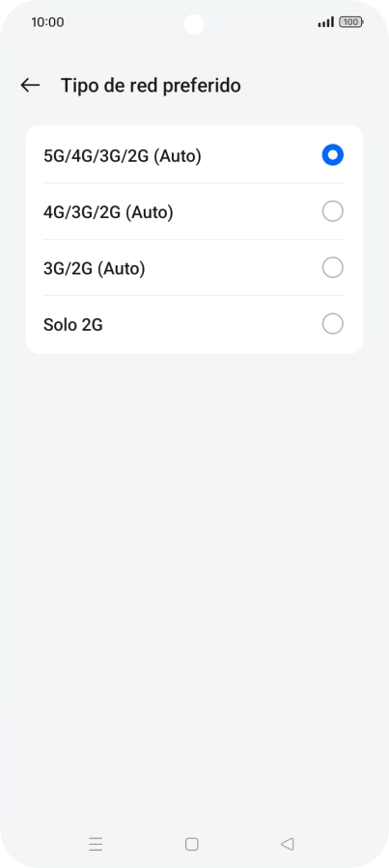
Task: Open recent apps with the three-line nav icon
Action: 96,844
